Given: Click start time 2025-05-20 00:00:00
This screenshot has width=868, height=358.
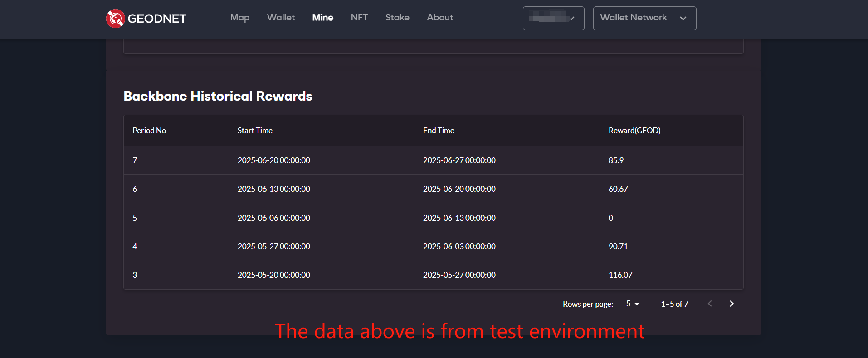Looking at the screenshot, I should click(x=274, y=275).
